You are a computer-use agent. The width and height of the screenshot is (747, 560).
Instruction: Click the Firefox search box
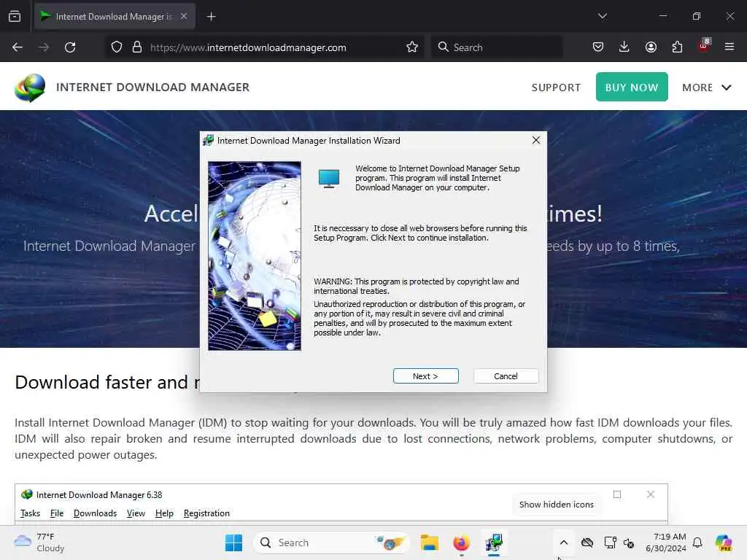pos(497,47)
